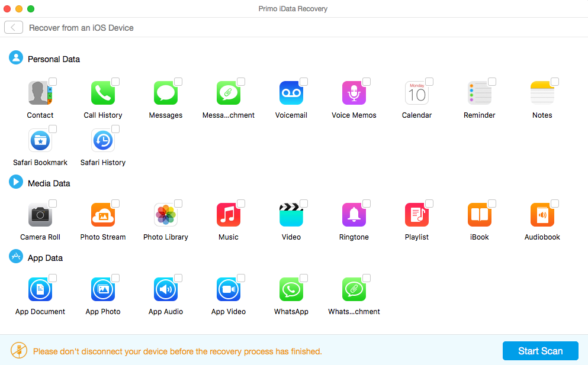Enable the WhatsApp checkbox
This screenshot has height=365, width=588.
pos(304,278)
